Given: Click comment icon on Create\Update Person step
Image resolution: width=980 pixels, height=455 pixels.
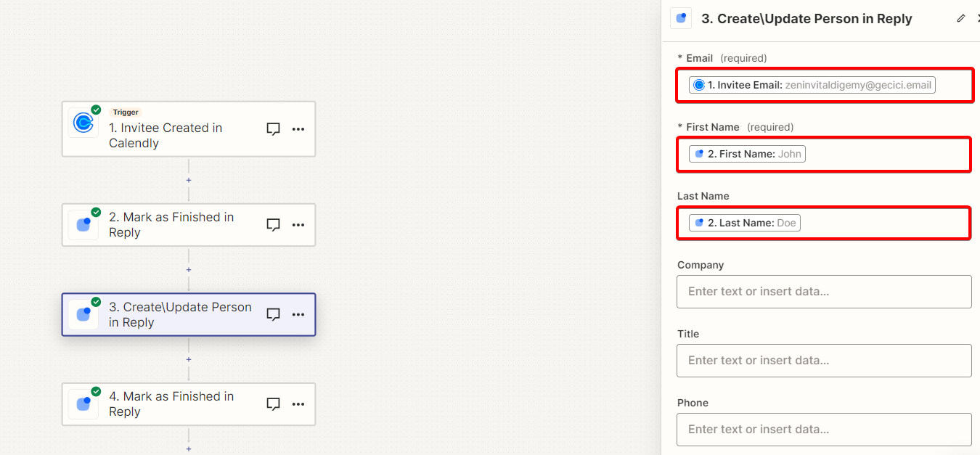Looking at the screenshot, I should coord(273,315).
